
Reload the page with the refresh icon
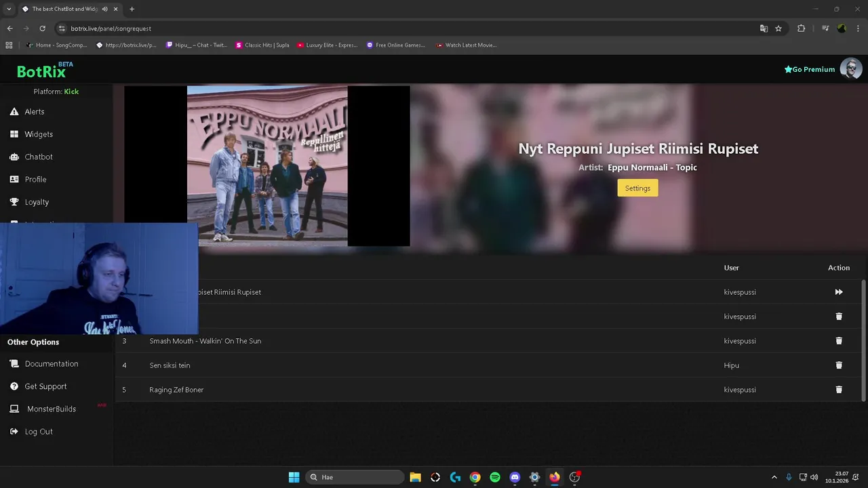[x=42, y=28]
